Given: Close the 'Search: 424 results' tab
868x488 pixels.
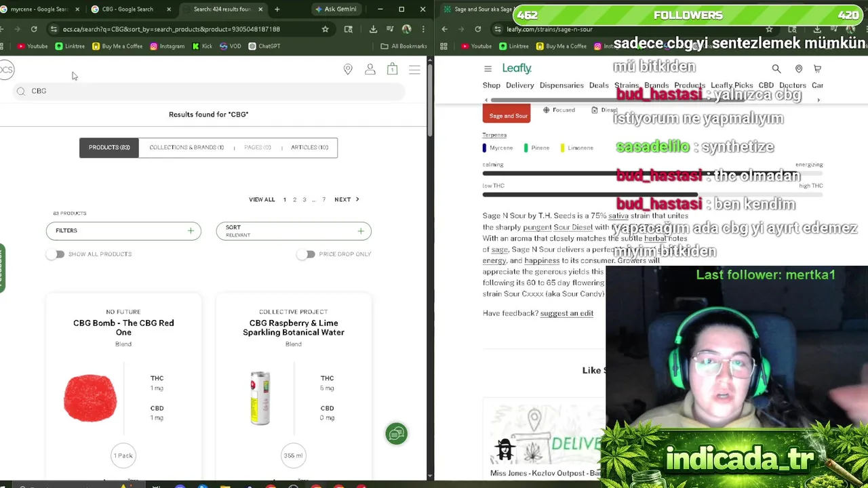Looking at the screenshot, I should coord(260,9).
